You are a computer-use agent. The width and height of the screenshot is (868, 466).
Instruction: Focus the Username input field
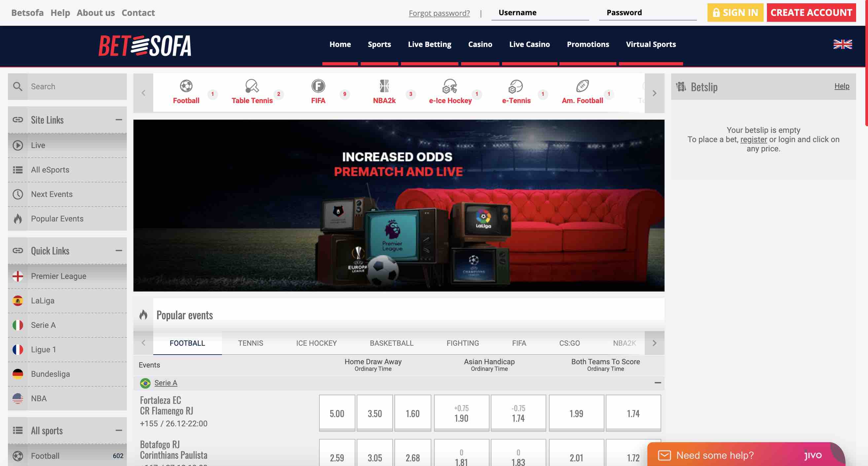click(x=540, y=13)
